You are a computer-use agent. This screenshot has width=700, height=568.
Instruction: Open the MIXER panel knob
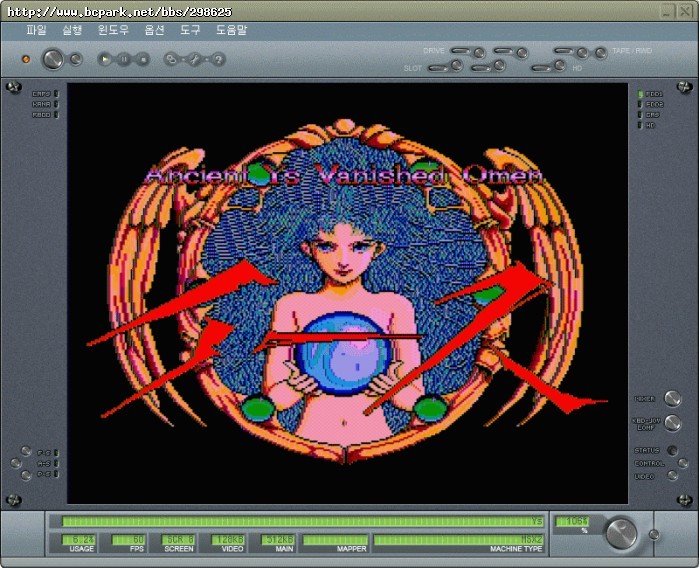pos(672,398)
